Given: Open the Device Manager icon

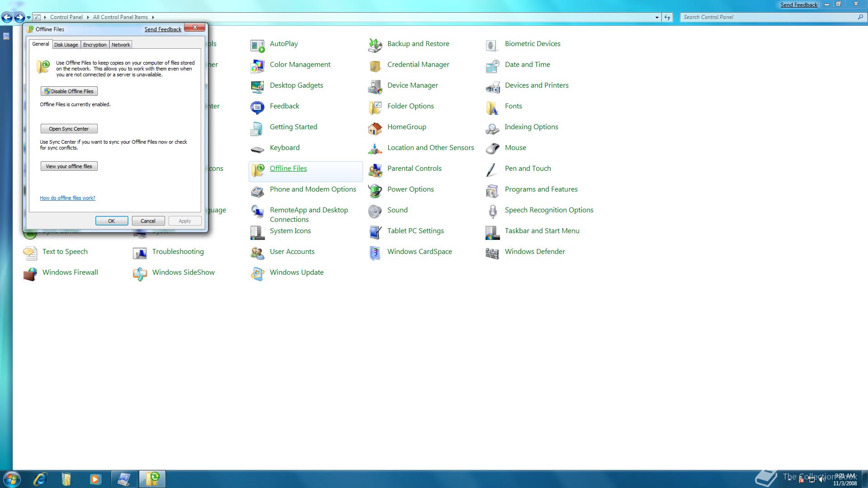Looking at the screenshot, I should [375, 86].
